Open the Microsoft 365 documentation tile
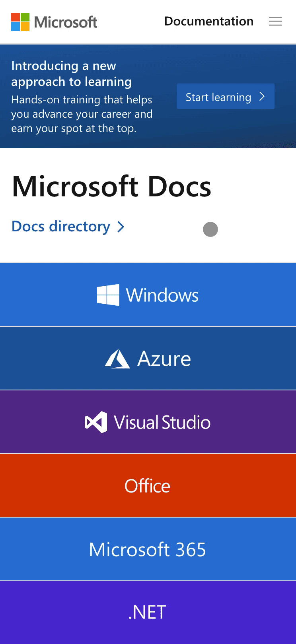 click(148, 549)
